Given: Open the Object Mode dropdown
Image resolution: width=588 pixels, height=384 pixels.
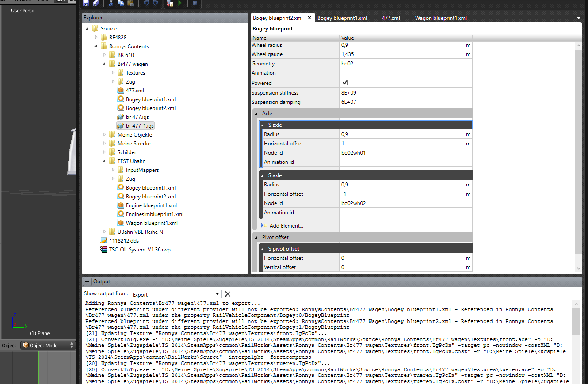Looking at the screenshot, I should 48,346.
